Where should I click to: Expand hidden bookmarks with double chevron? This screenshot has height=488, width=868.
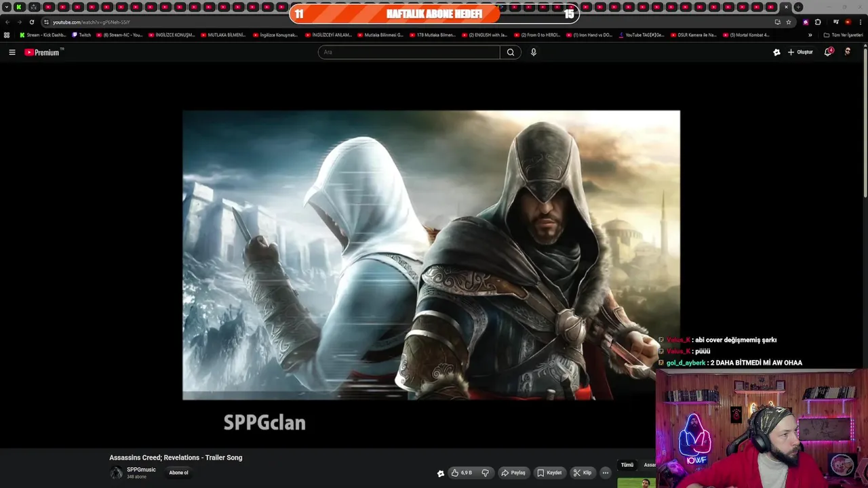[x=810, y=35]
